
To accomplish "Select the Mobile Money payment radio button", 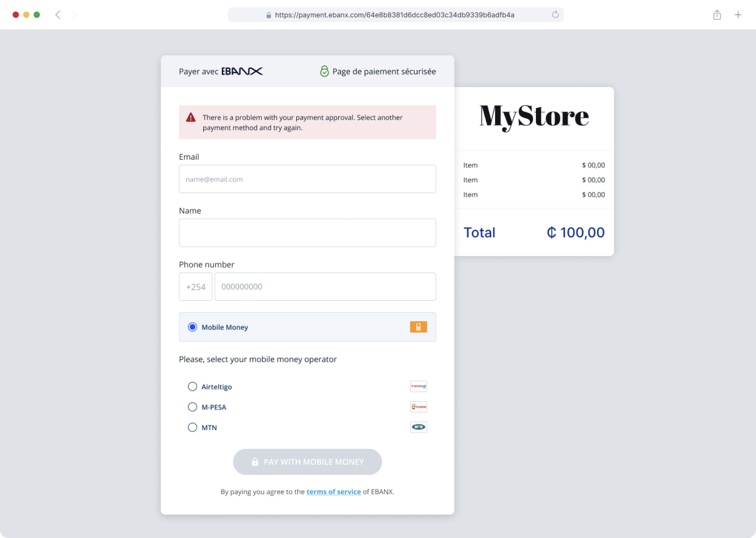I will tap(192, 327).
